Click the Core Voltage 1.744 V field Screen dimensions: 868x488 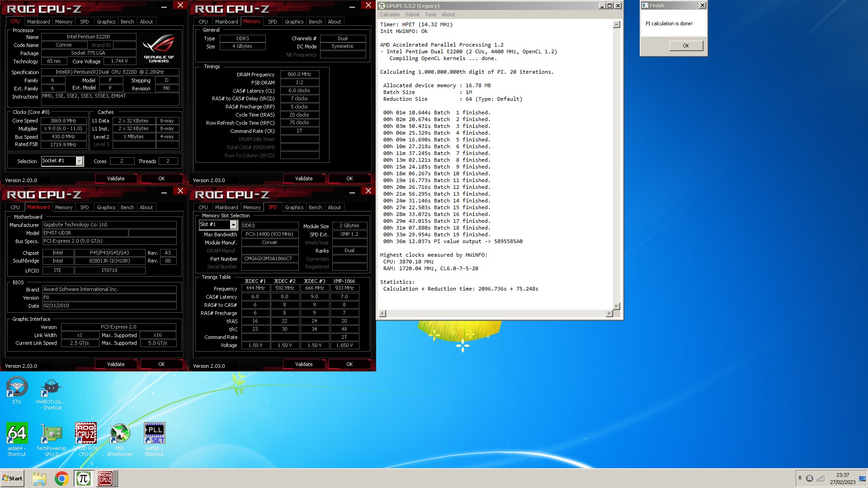pyautogui.click(x=119, y=61)
